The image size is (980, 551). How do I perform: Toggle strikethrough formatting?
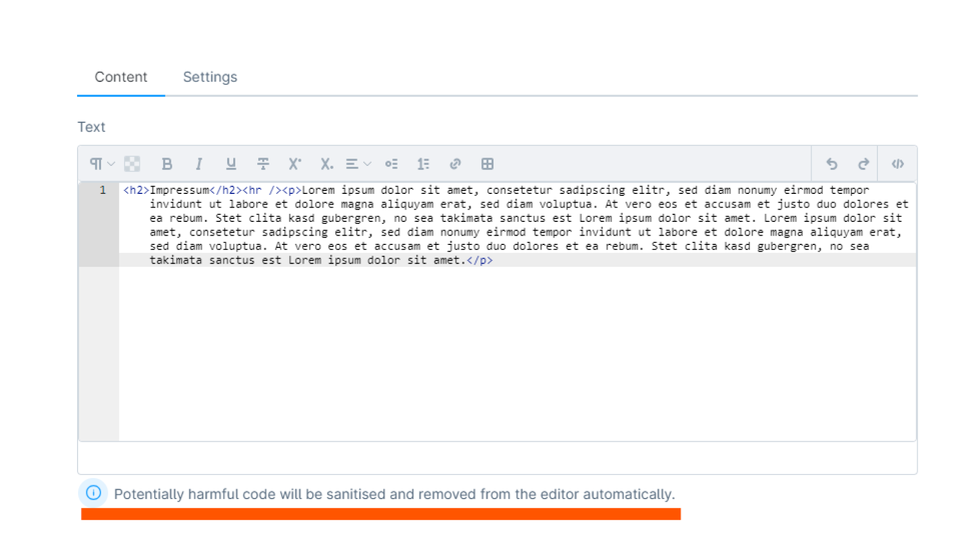point(263,164)
